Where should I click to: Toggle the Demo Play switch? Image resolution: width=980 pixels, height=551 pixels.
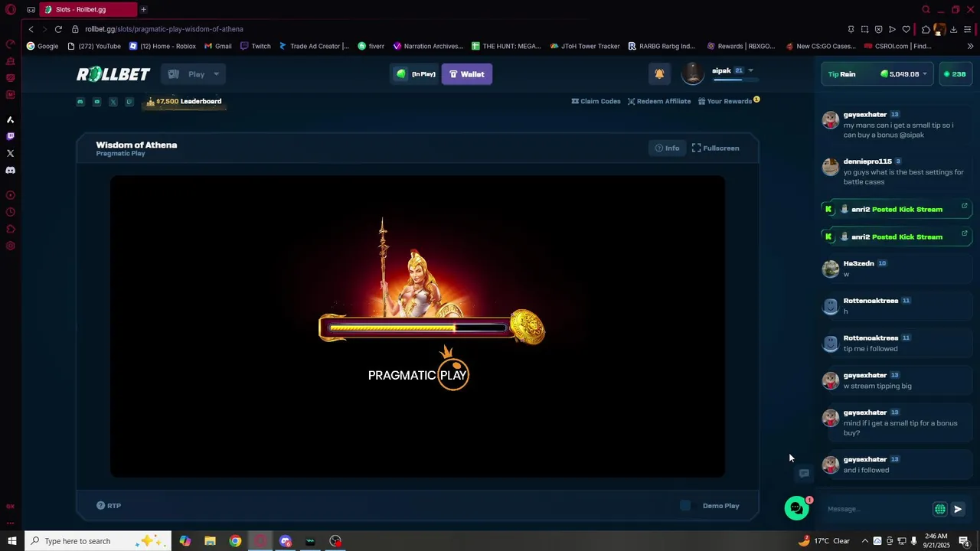(685, 506)
